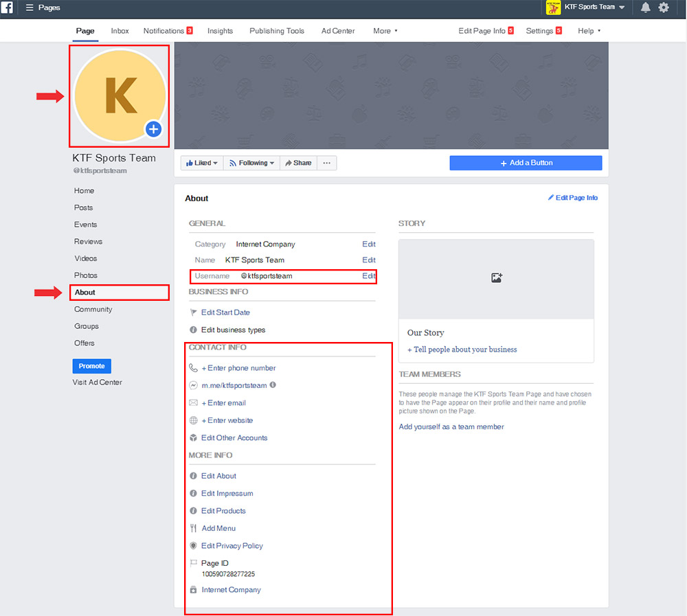The image size is (687, 616).
Task: Open Offers in the left sidebar
Action: [84, 343]
